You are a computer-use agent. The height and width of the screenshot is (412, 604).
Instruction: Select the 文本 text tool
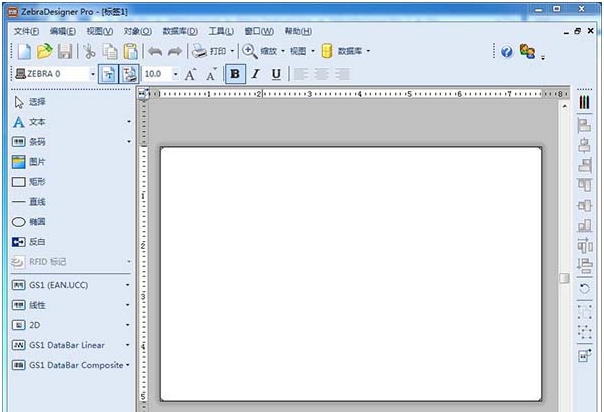pos(29,122)
